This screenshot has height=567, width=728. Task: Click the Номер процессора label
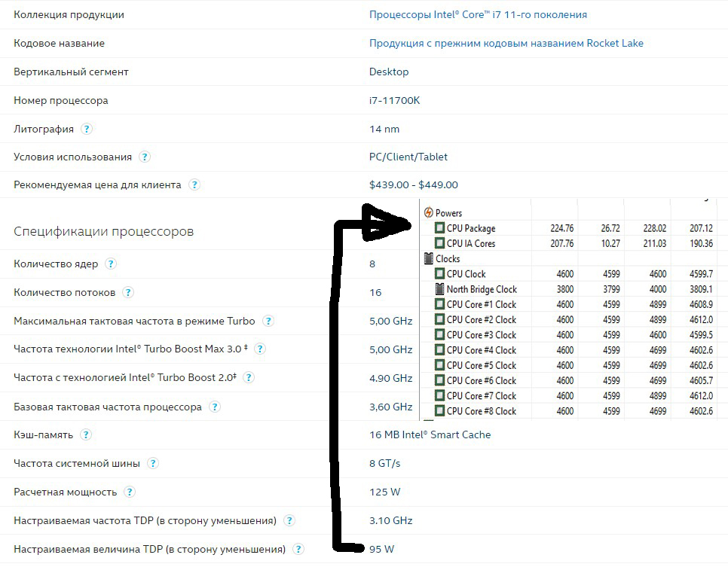pyautogui.click(x=61, y=101)
